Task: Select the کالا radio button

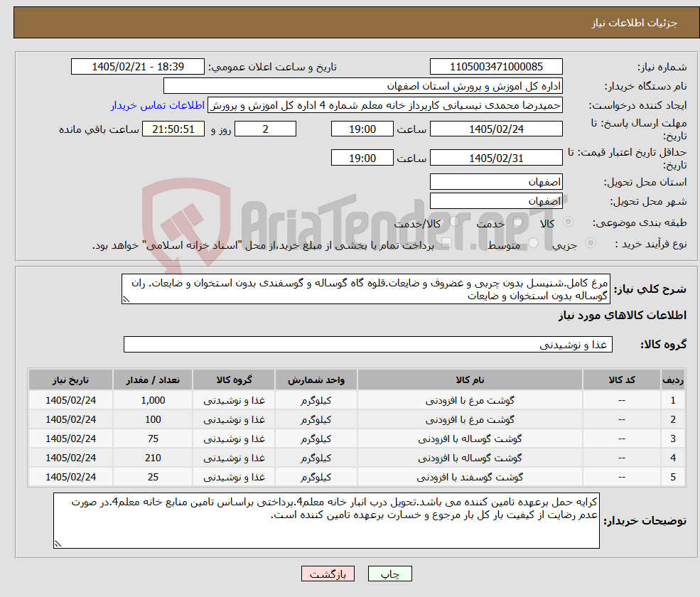Action: click(x=569, y=222)
